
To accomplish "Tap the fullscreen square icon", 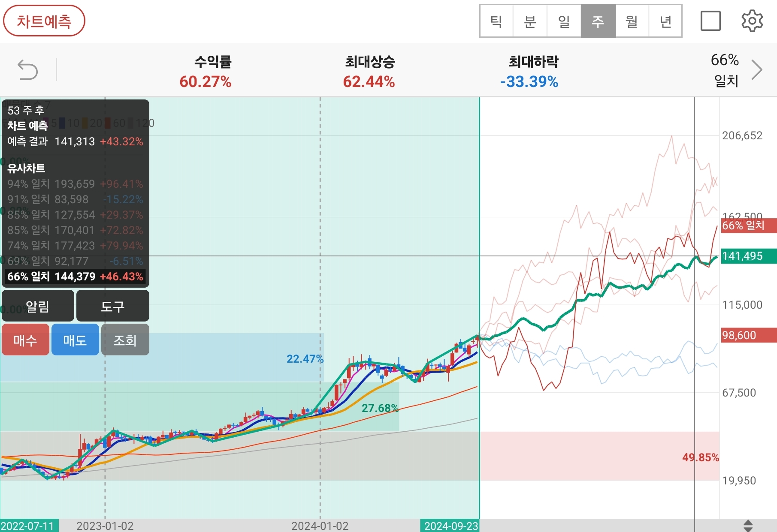I will (710, 21).
